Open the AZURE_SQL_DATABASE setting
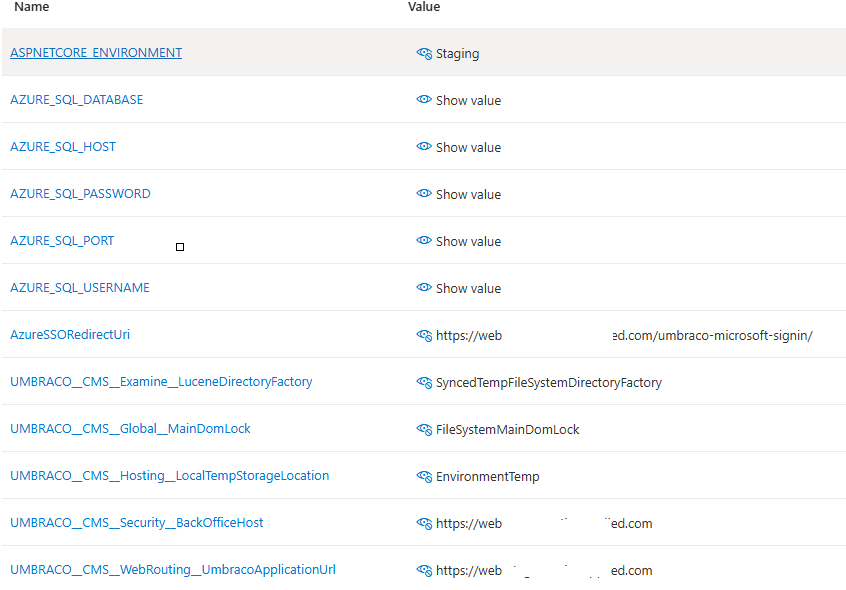 76,100
